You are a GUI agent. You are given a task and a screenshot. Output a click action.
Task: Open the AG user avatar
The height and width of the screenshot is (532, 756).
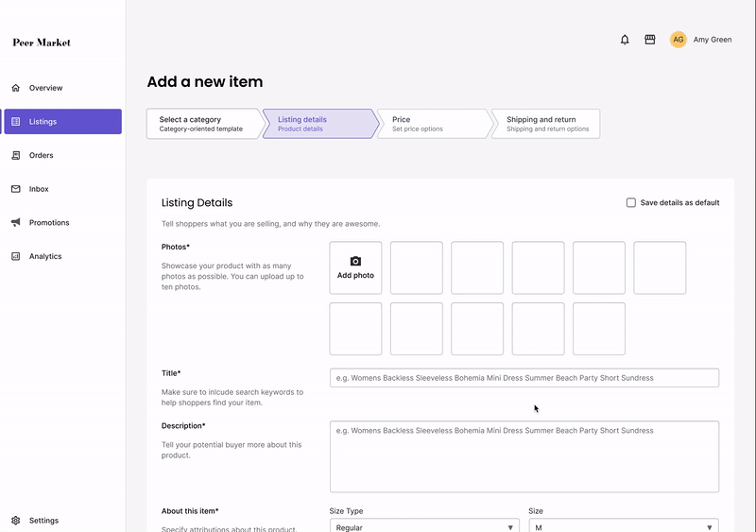(678, 40)
